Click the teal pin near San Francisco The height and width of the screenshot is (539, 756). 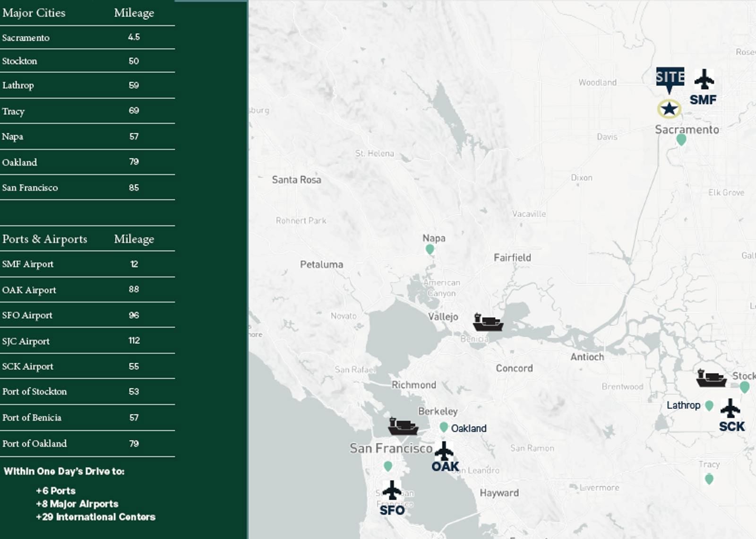point(387,467)
